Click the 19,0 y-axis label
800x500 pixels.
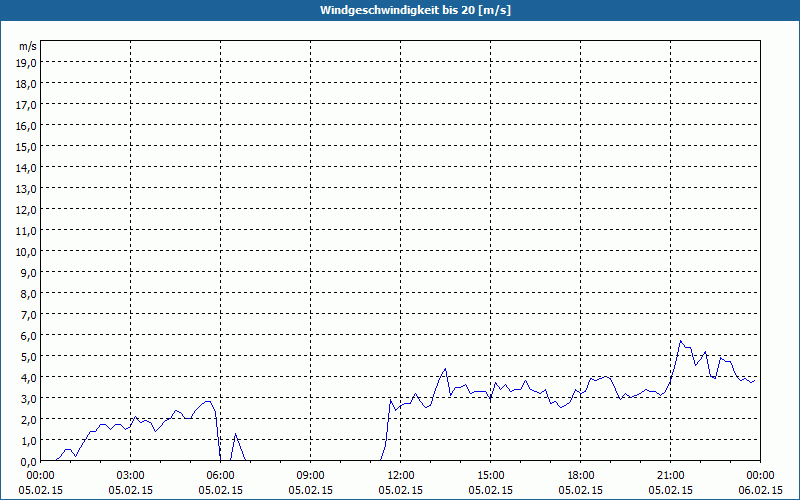(x=28, y=63)
